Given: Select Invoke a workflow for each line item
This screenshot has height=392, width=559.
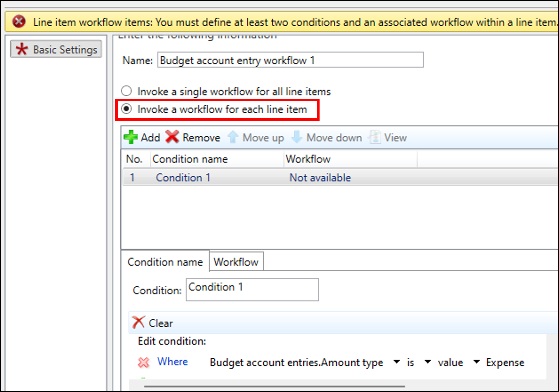Looking at the screenshot, I should click(x=127, y=109).
